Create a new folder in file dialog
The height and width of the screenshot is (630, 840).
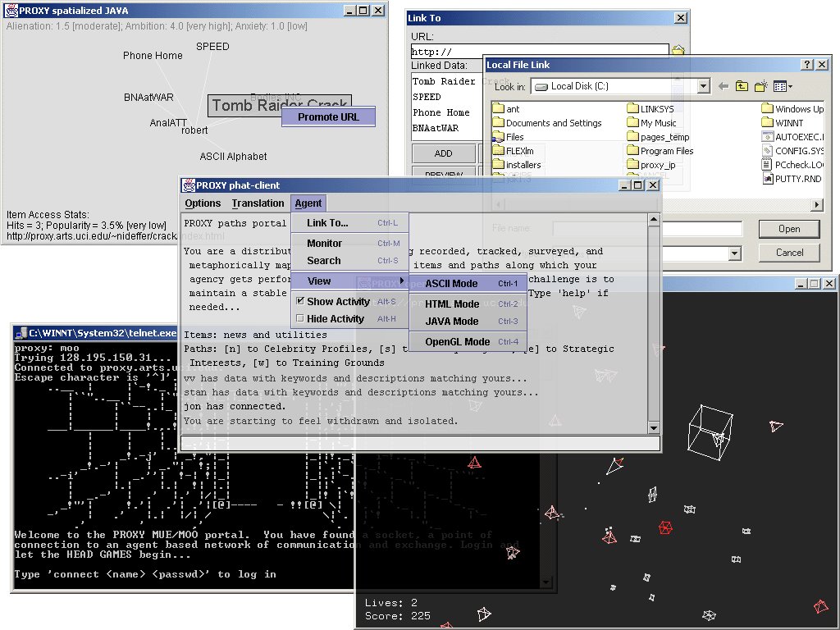[760, 86]
